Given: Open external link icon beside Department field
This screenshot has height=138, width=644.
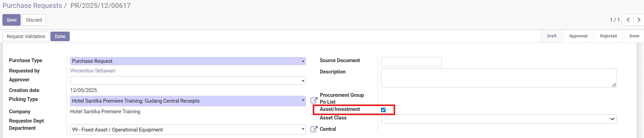Looking at the screenshot, I should click(314, 129).
